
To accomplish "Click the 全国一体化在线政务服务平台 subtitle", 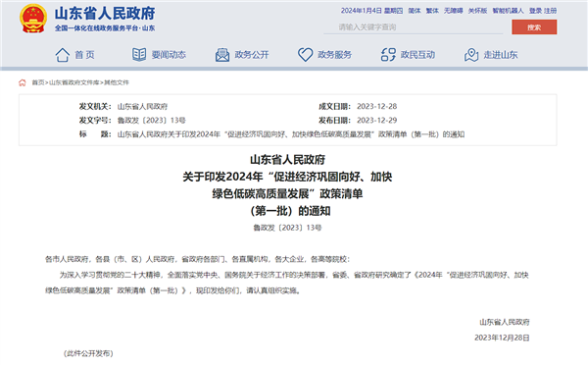I will [105, 28].
